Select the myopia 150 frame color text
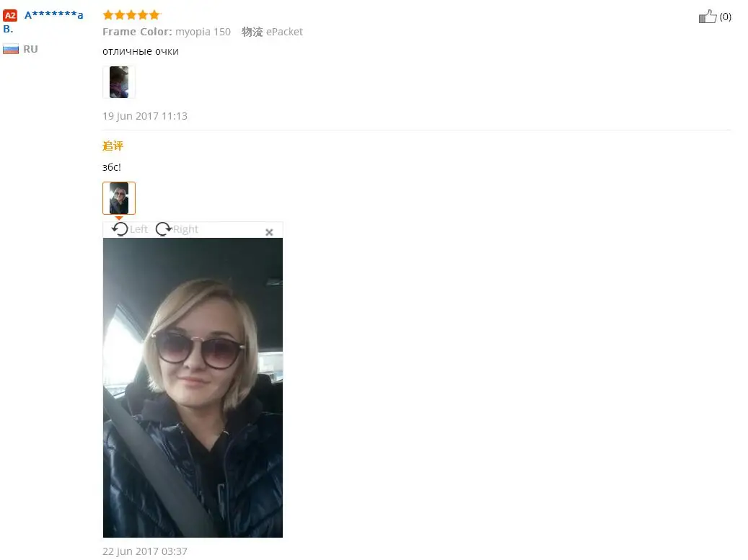Screen dimensions: 748x560 203,32
